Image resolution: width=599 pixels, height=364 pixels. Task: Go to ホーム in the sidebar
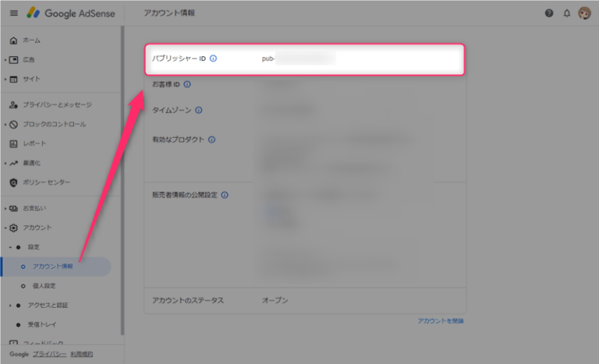(31, 40)
